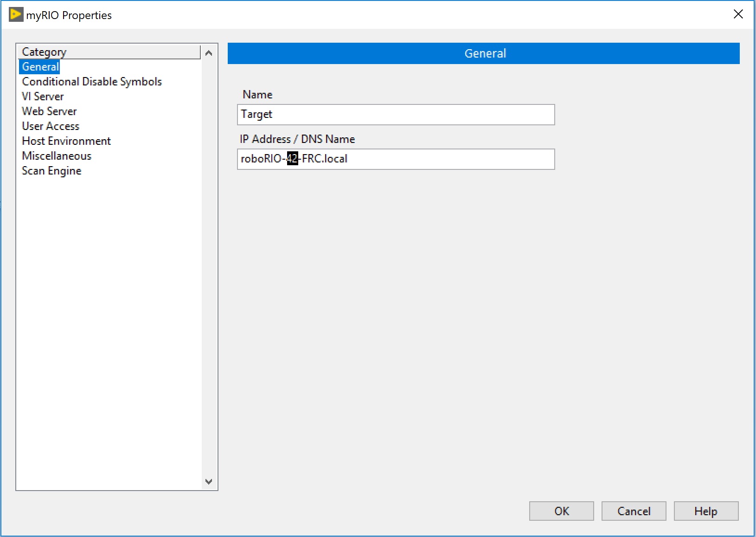756x537 pixels.
Task: Open Help for myRIO Properties
Action: click(x=706, y=511)
